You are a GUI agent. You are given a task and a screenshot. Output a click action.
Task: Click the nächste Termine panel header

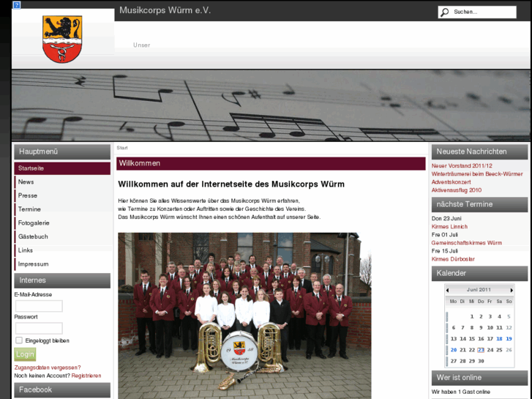click(x=479, y=204)
